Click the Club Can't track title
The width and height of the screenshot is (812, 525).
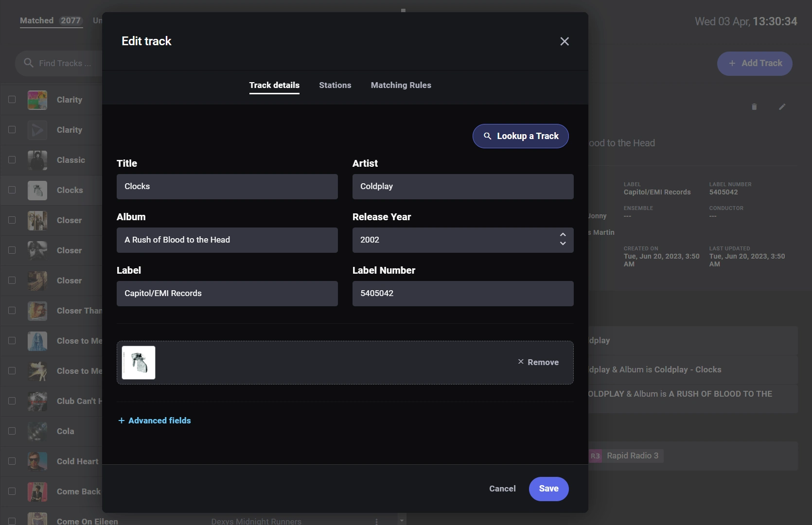[79, 401]
